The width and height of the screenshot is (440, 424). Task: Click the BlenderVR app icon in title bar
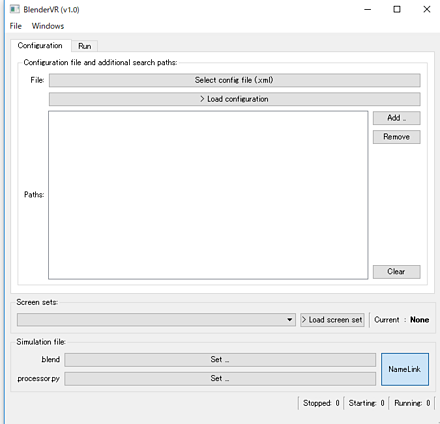click(15, 9)
